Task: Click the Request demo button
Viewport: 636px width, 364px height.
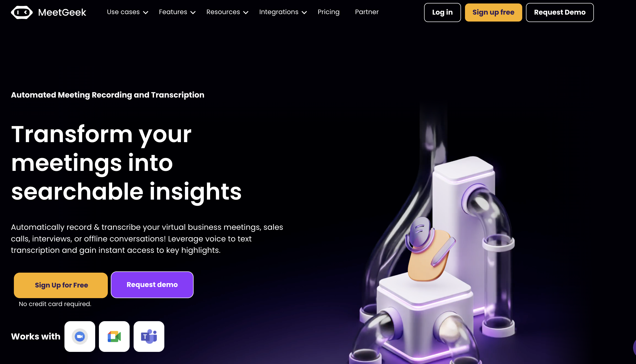Action: click(x=152, y=285)
